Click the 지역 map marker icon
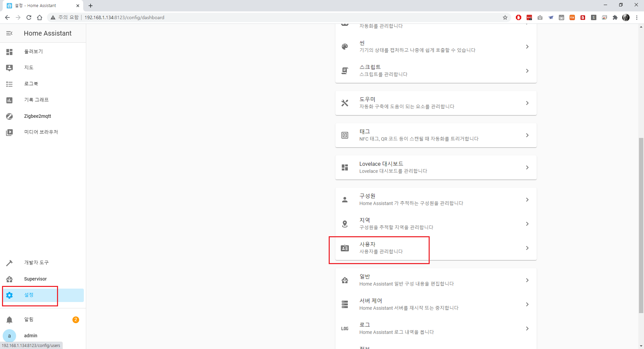The image size is (644, 349). tap(345, 224)
